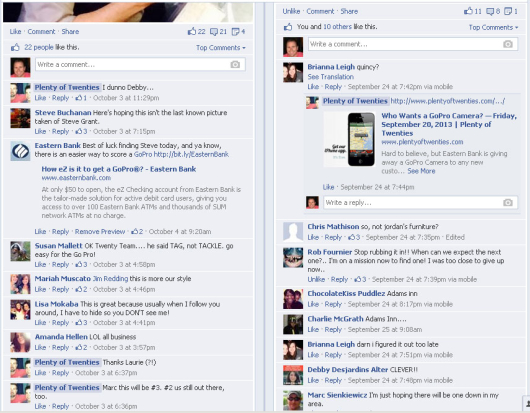Open GoPro article phone thumbnail
Image resolution: width=530 pixels, height=413 pixels.
pos(350,139)
